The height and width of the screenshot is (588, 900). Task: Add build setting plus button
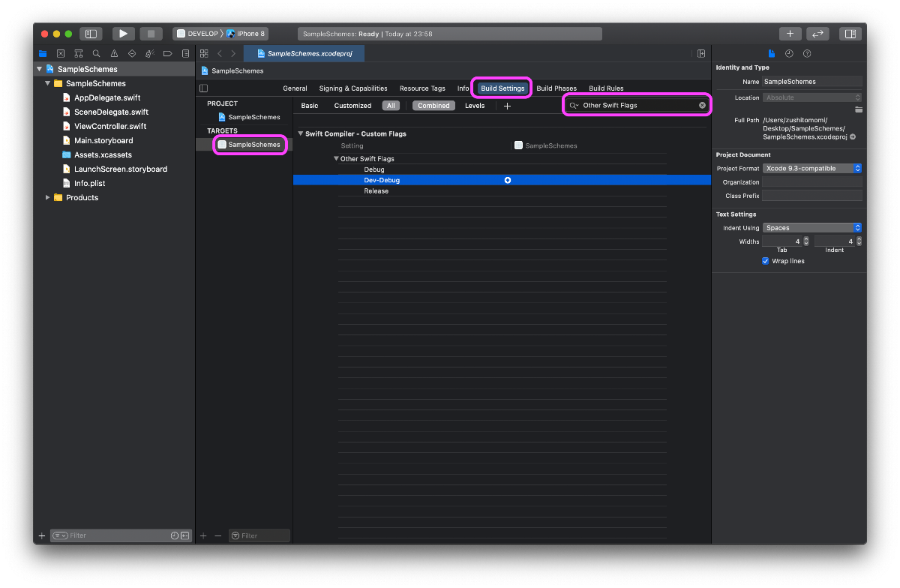(x=507, y=106)
